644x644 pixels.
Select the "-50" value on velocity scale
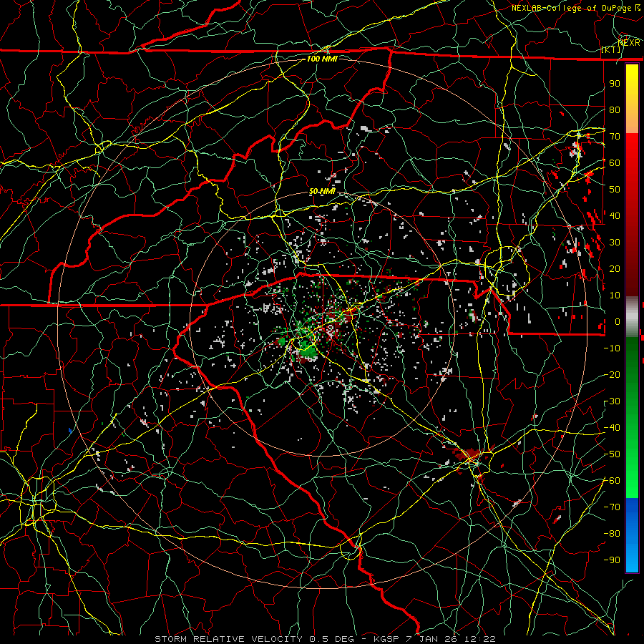(x=612, y=454)
